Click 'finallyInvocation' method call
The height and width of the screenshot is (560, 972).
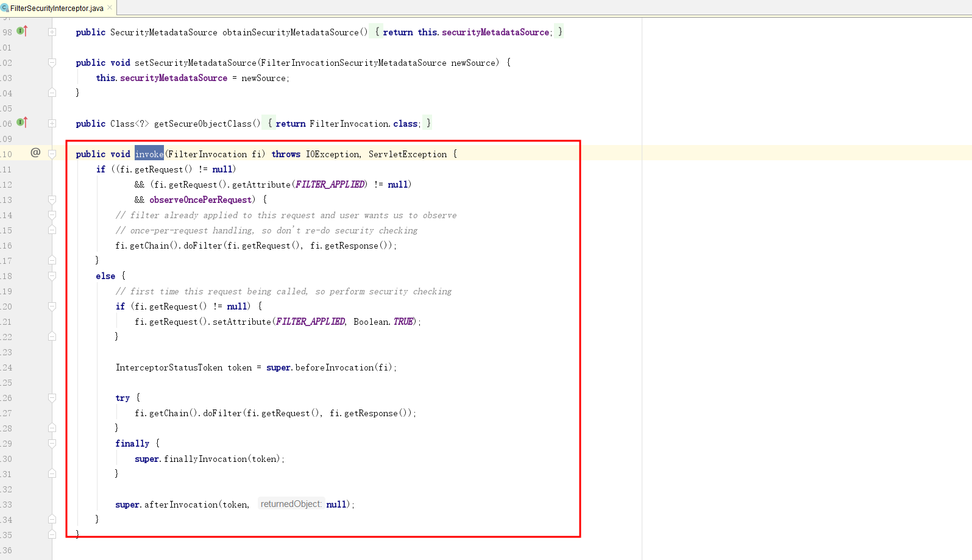pyautogui.click(x=205, y=459)
